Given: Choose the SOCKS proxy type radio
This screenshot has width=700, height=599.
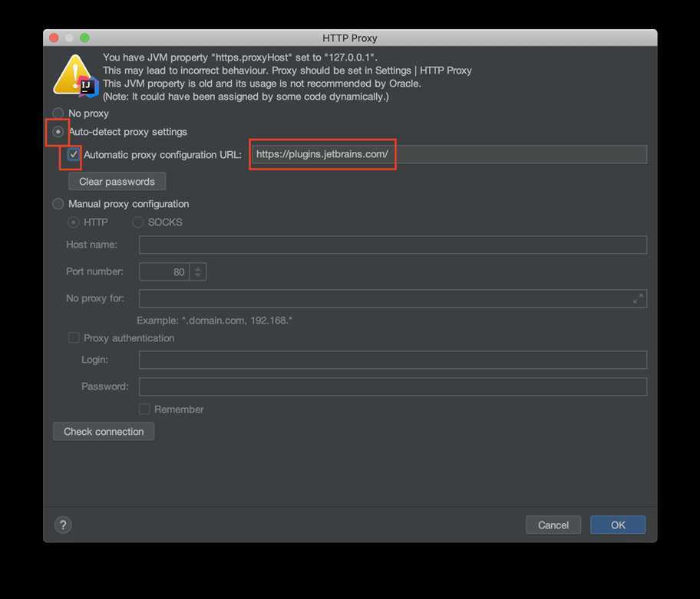Looking at the screenshot, I should (x=137, y=222).
